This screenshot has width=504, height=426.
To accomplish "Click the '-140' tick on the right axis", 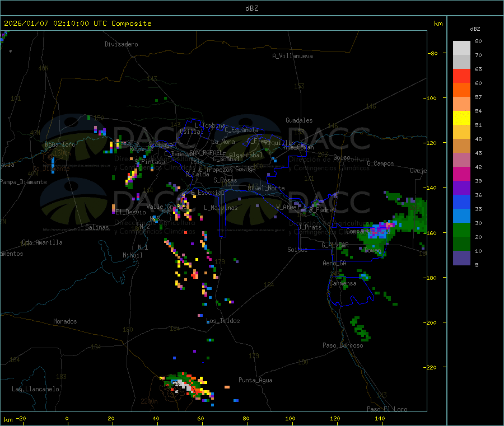I will [431, 188].
